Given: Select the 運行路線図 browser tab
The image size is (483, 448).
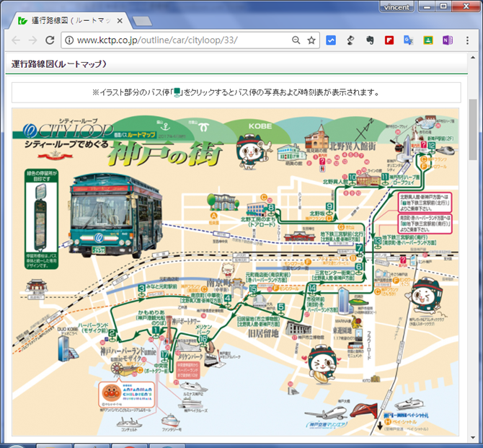Looking at the screenshot, I should pos(70,21).
